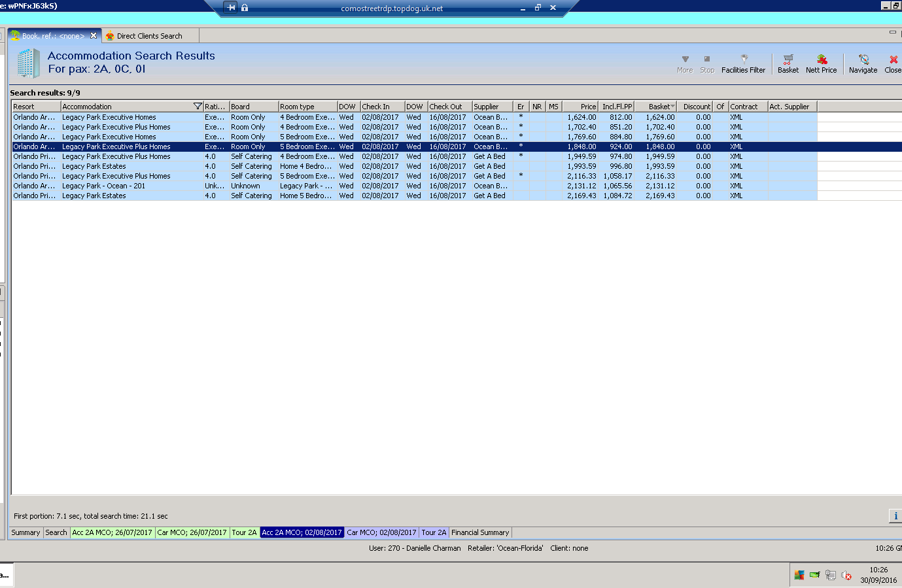Open the Basket cart icon
Image resolution: width=902 pixels, height=588 pixels.
pos(788,63)
